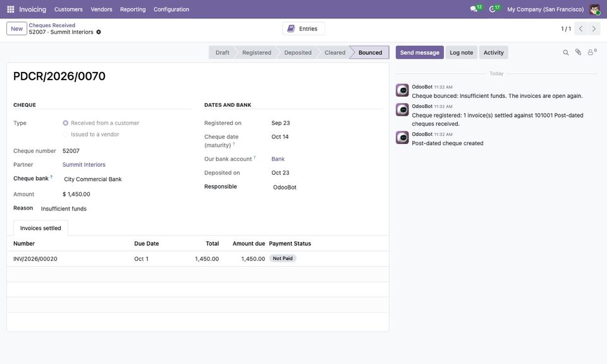Click the Responsible field showing OdooBot

327,187
